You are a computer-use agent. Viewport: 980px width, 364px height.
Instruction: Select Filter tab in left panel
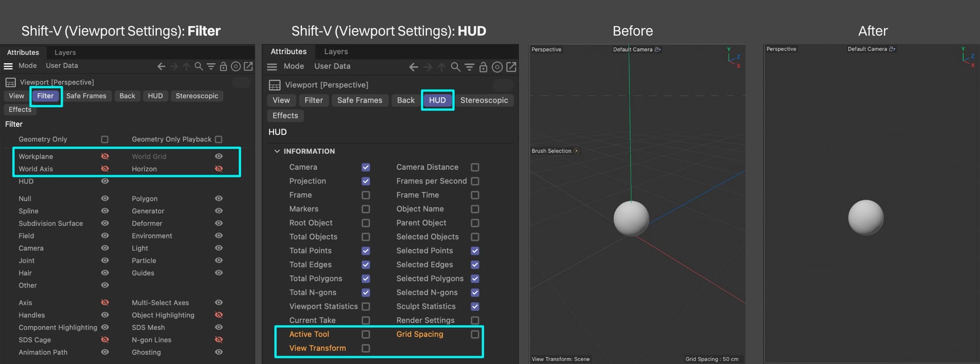tap(46, 96)
